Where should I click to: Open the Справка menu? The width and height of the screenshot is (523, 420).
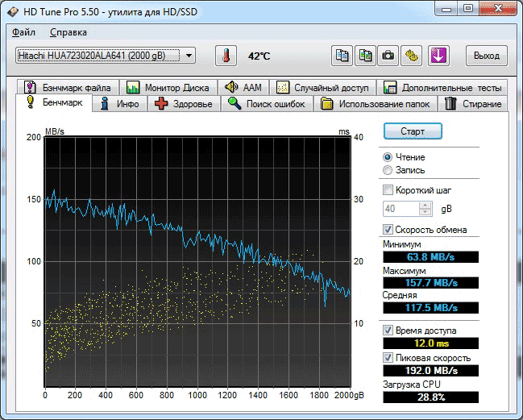point(68,32)
